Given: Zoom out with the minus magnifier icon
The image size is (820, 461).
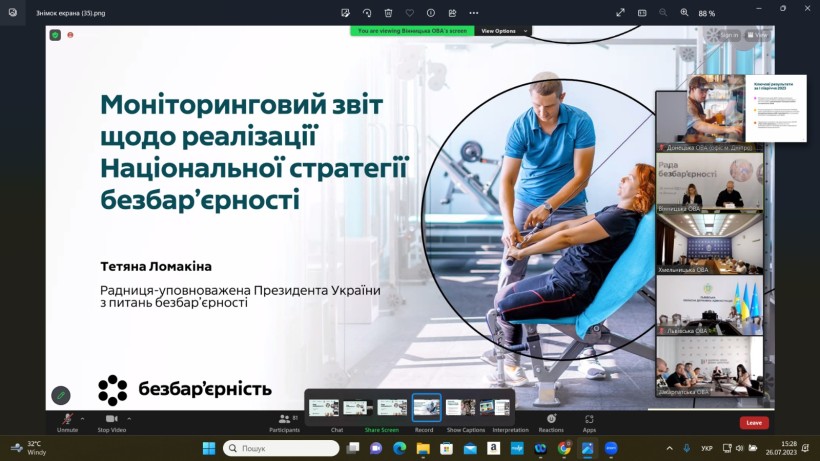Looking at the screenshot, I should click(x=663, y=13).
